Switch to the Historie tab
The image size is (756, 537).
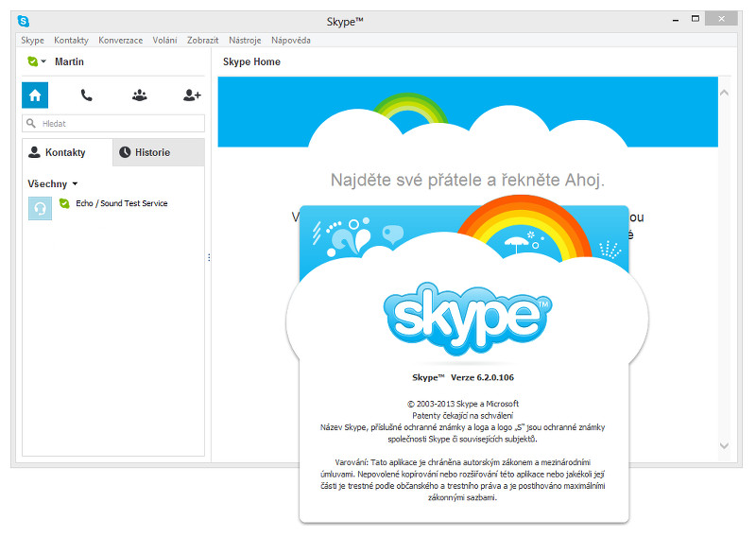[x=159, y=152]
